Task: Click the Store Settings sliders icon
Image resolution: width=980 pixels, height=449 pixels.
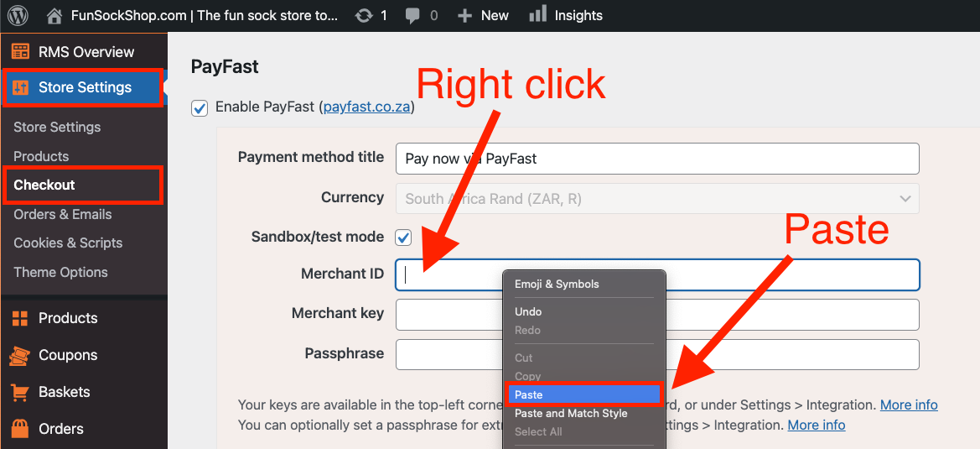Action: coord(21,87)
